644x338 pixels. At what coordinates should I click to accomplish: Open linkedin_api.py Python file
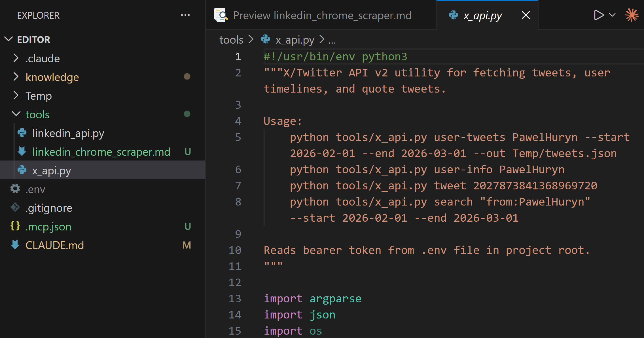point(68,133)
